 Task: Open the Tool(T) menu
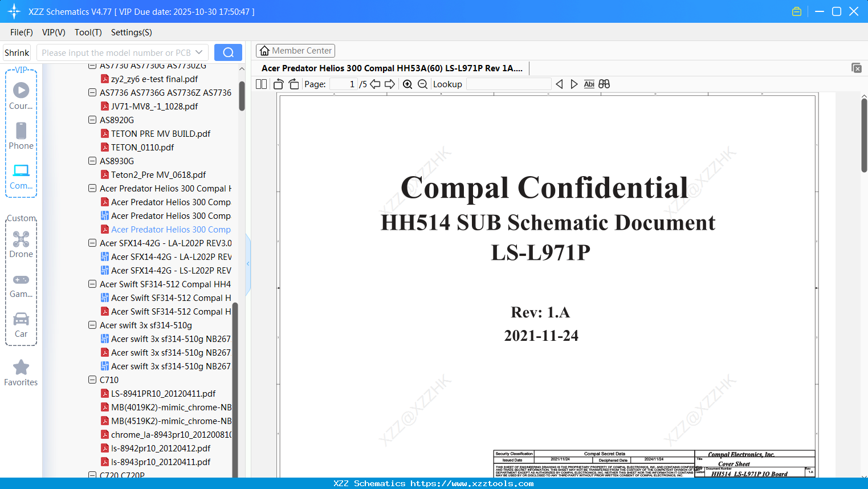point(88,32)
